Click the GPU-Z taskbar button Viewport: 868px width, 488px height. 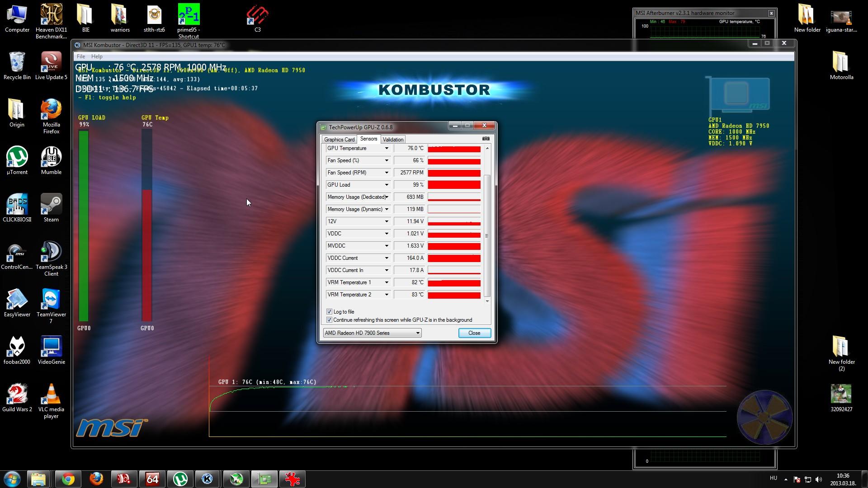coord(264,479)
